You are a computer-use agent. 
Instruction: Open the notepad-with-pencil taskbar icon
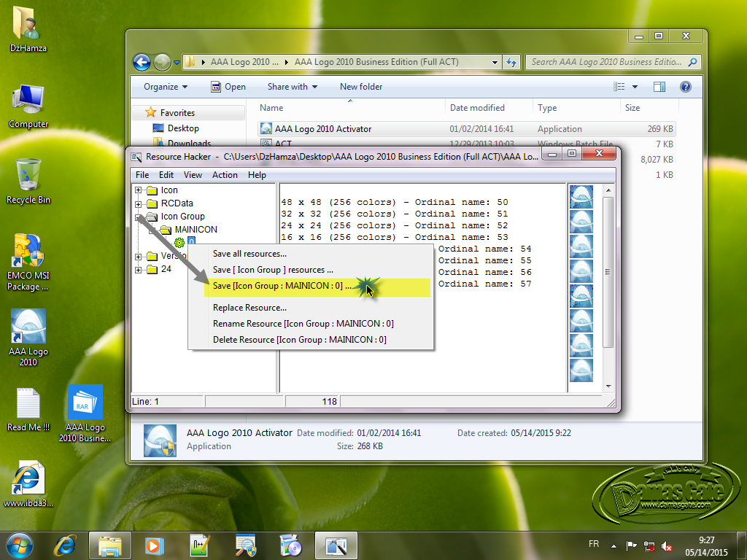[x=200, y=545]
